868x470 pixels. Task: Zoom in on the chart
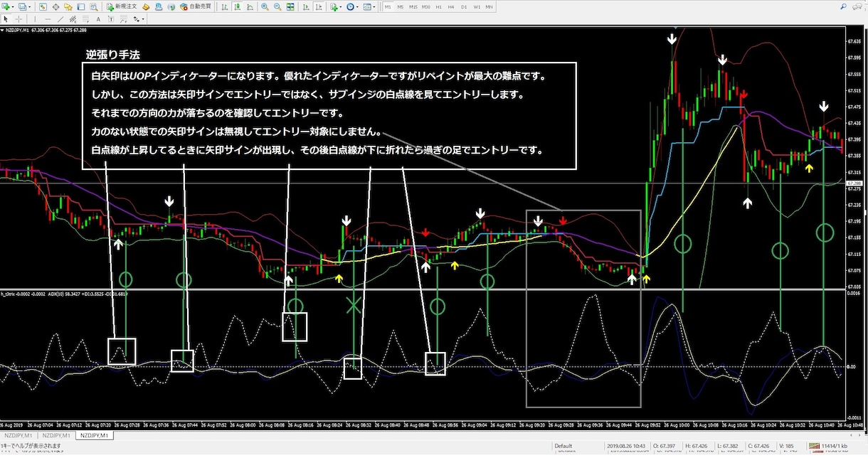(x=265, y=6)
